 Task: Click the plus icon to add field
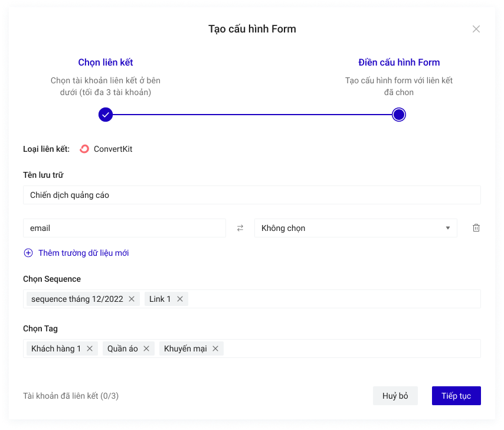click(28, 253)
